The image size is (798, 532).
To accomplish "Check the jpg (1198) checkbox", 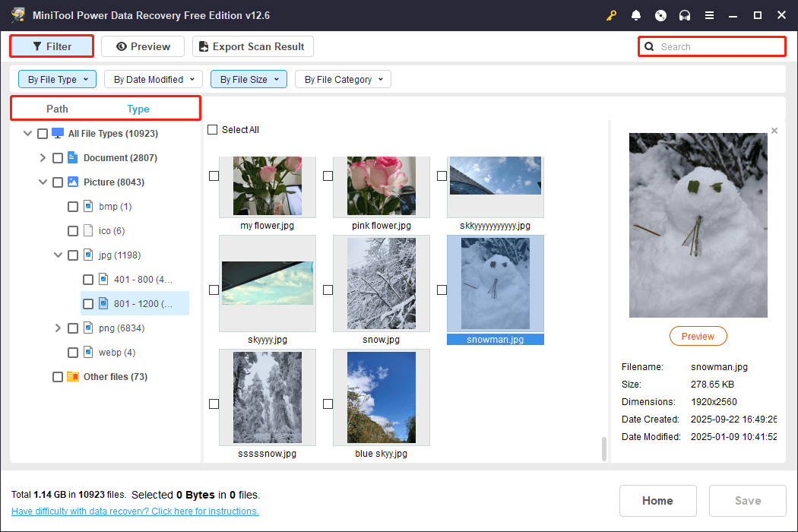I will pyautogui.click(x=73, y=255).
